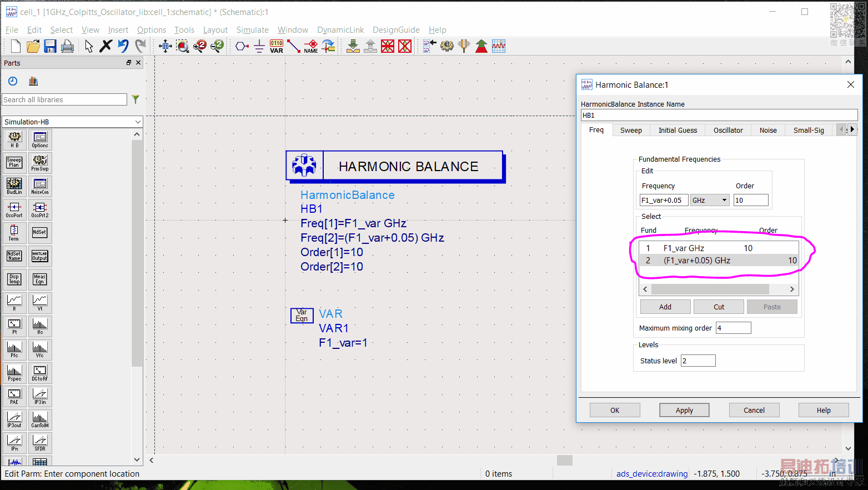
Task: Cancel the Harmonic Balance dialog
Action: point(754,410)
